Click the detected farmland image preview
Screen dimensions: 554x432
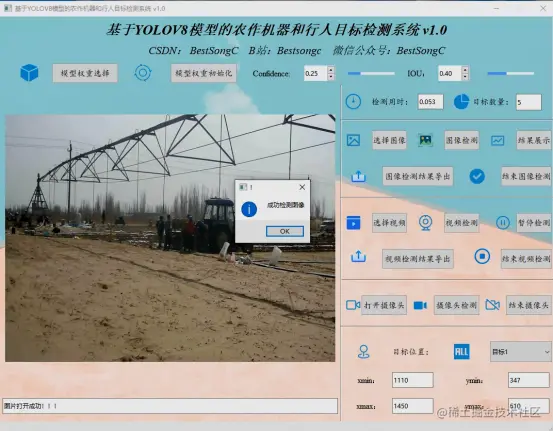[x=170, y=238]
